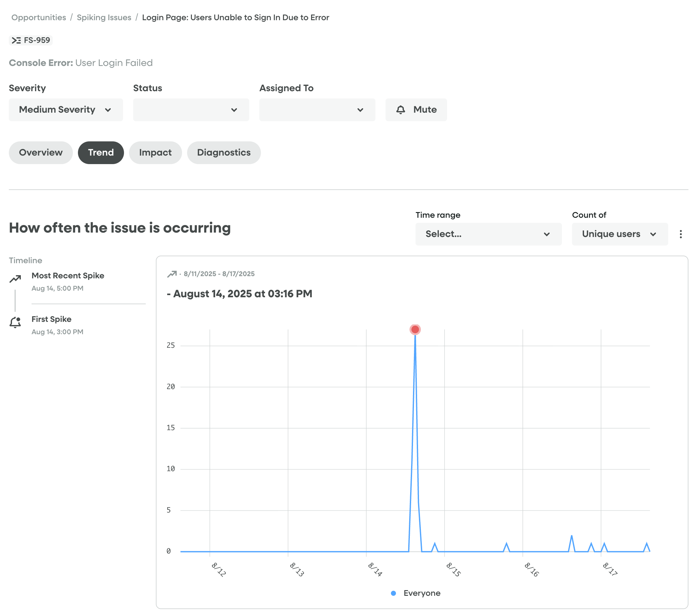This screenshot has height=616, width=696.
Task: Switch to the Overview tab
Action: [41, 152]
